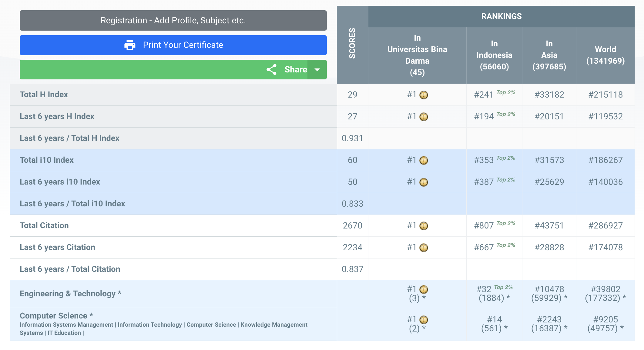Click gold medal in Last 6 years Citation row
This screenshot has height=350, width=644.
click(x=424, y=248)
